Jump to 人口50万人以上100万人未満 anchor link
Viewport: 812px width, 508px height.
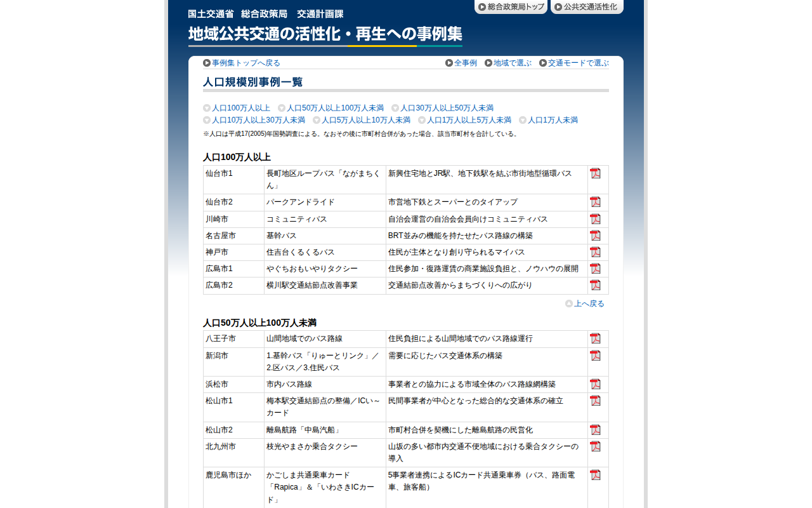coord(331,108)
